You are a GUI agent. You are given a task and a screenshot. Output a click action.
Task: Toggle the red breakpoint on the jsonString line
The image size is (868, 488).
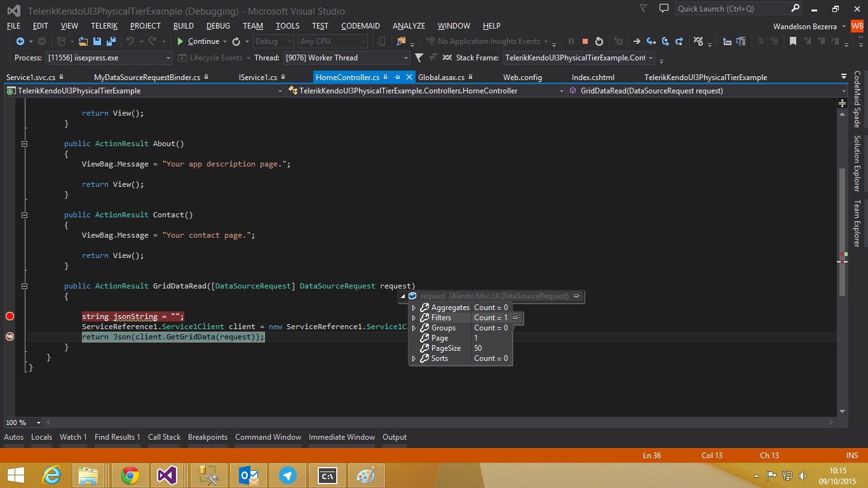10,316
